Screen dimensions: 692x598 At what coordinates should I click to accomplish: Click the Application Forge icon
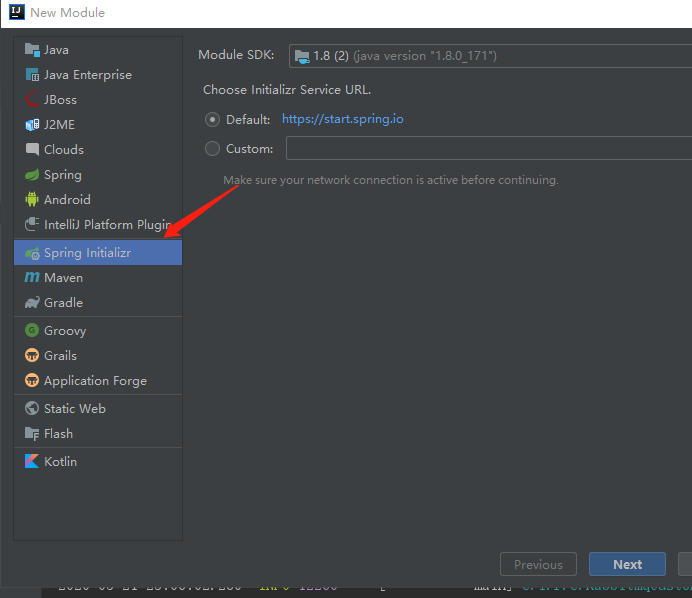[32, 380]
